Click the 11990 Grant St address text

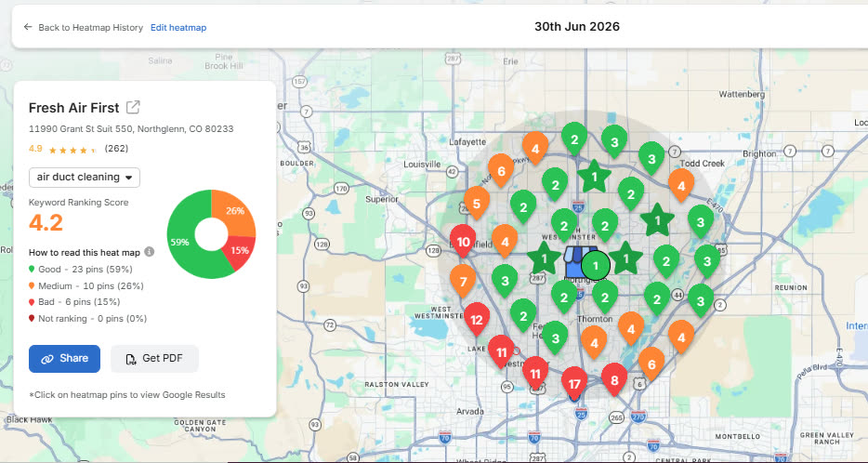pos(131,129)
